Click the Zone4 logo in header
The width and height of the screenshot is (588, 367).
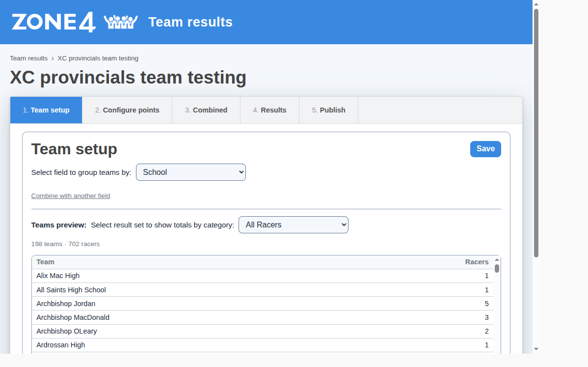pyautogui.click(x=53, y=22)
